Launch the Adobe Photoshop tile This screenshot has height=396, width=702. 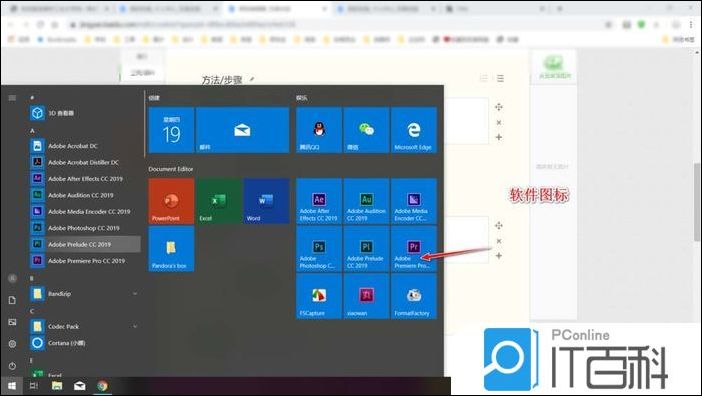click(319, 249)
